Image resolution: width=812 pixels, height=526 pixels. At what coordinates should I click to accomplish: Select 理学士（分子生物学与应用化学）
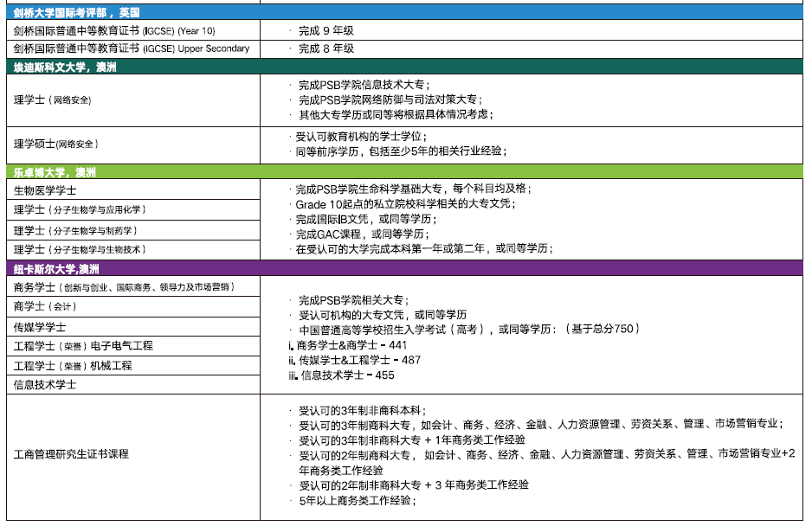133,209
